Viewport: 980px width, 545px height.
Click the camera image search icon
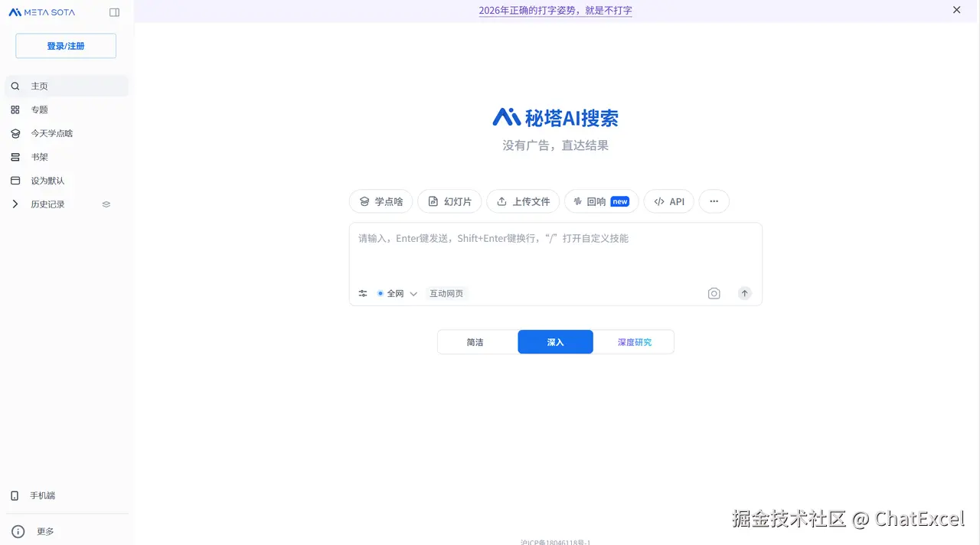pyautogui.click(x=714, y=293)
